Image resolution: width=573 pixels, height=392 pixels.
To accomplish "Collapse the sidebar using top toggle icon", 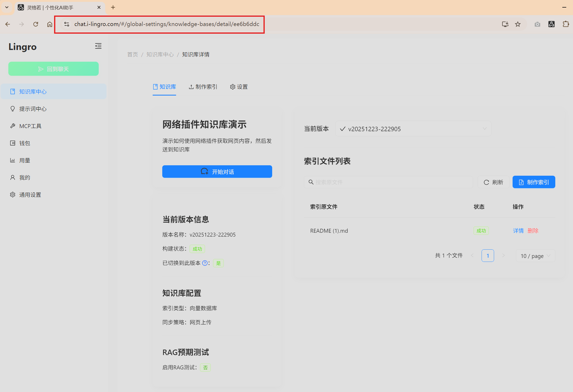I will [98, 46].
